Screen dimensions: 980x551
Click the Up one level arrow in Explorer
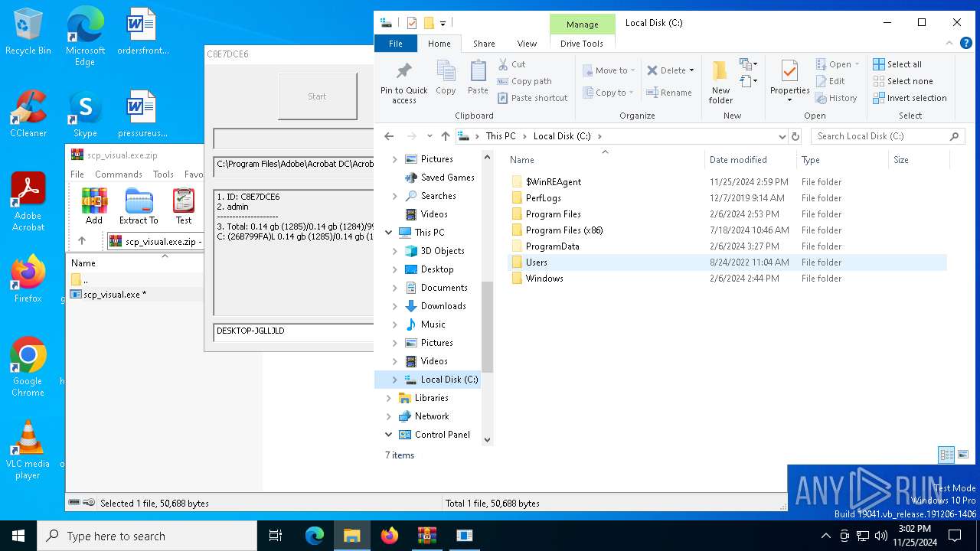click(x=446, y=136)
